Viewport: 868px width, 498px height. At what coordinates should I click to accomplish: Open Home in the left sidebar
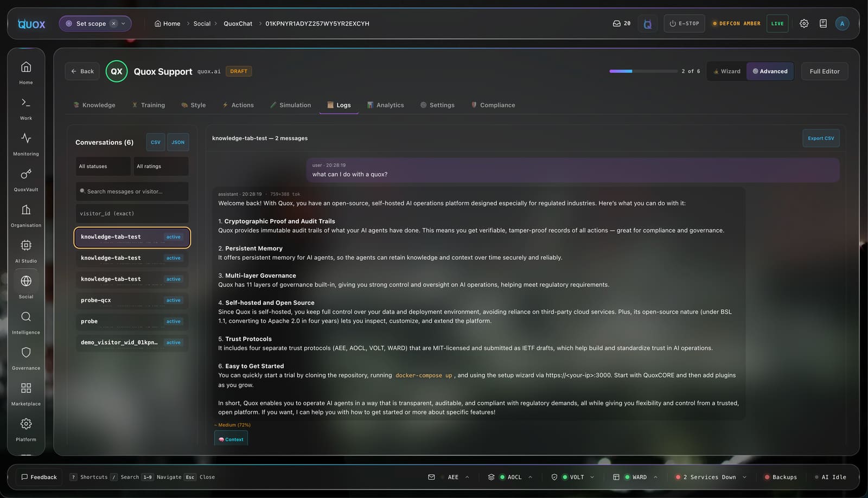click(26, 73)
